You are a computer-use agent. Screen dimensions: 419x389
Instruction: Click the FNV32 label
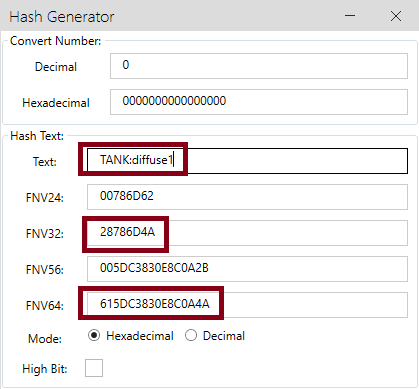tap(45, 233)
